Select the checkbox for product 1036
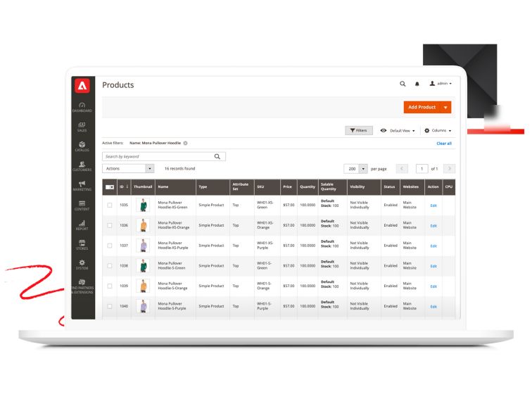This screenshot has width=532, height=399. point(110,225)
